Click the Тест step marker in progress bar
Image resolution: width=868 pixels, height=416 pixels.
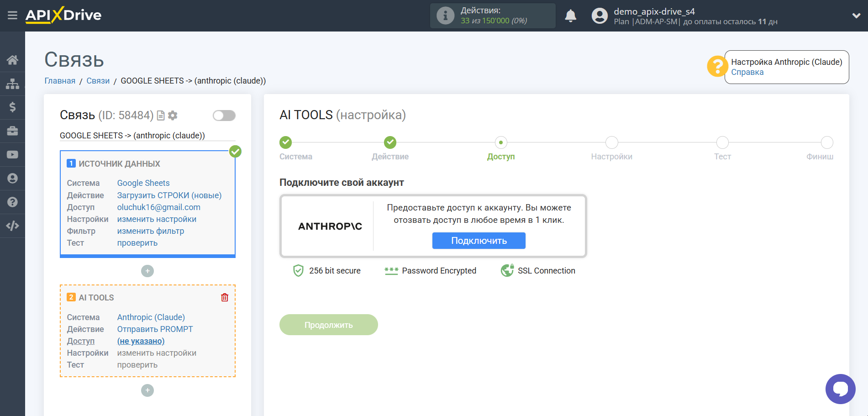[722, 143]
